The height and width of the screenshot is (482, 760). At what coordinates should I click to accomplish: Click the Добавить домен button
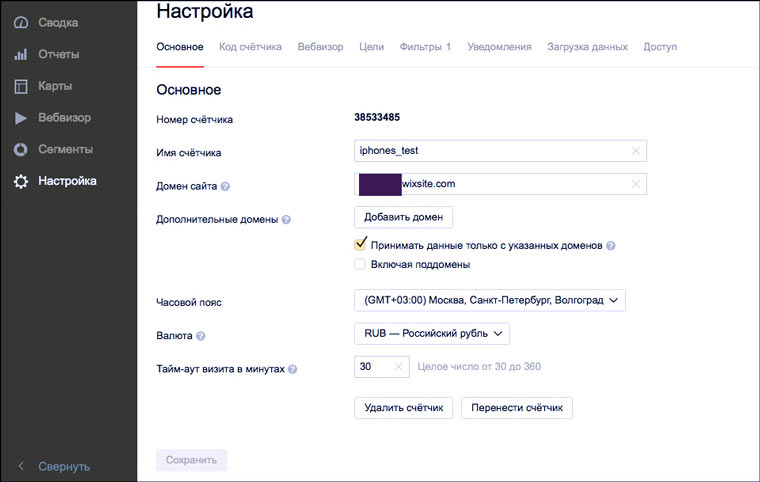(403, 217)
